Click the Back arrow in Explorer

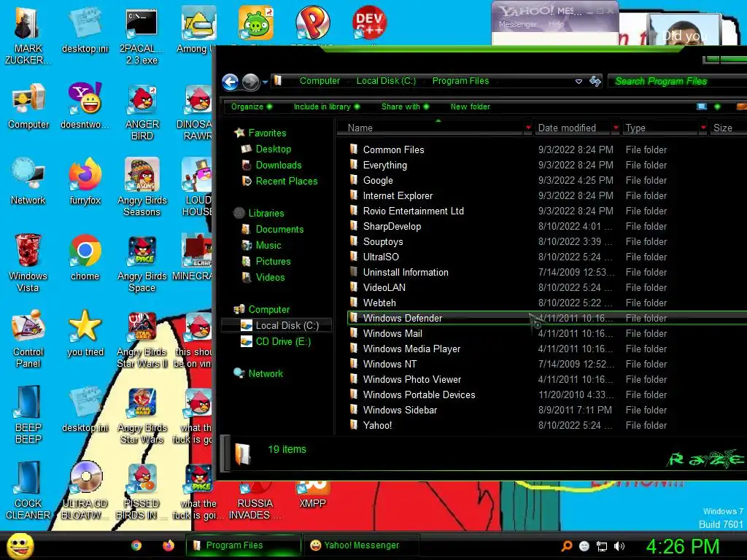(231, 82)
